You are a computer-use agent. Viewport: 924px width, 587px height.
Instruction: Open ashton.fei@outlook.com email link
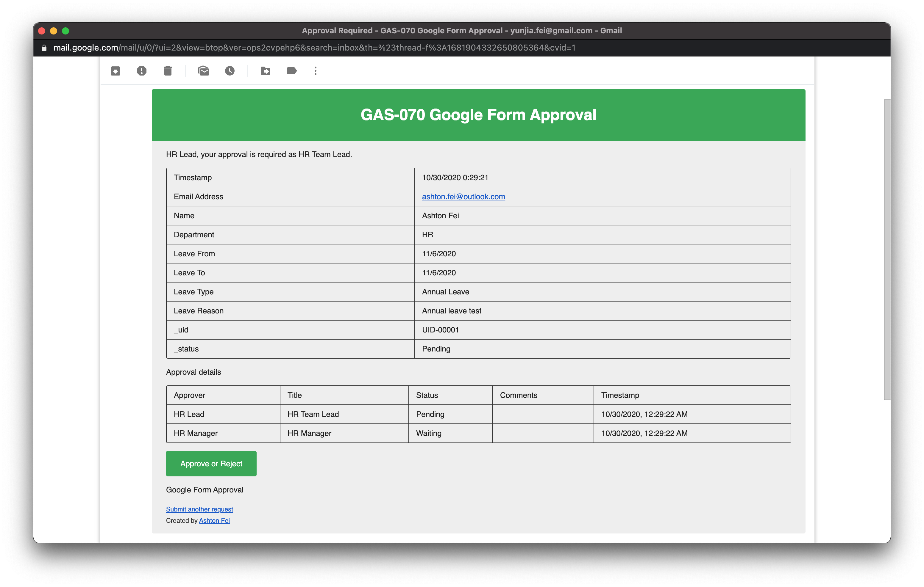pos(463,197)
